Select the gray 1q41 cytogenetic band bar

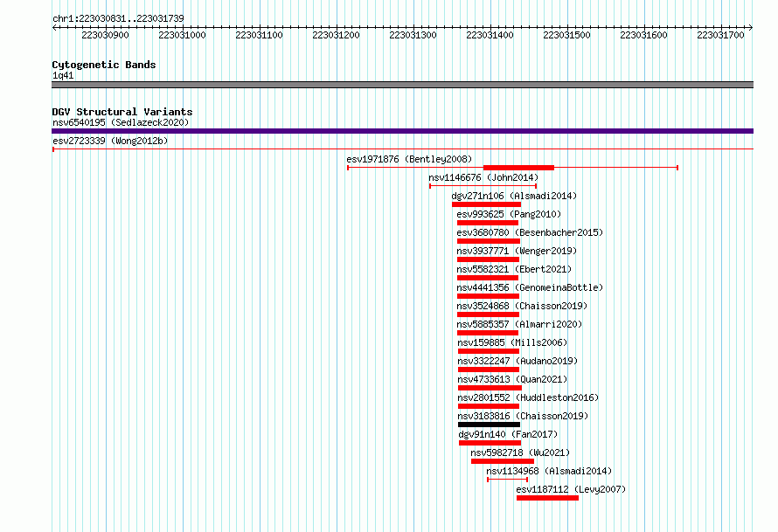[402, 85]
